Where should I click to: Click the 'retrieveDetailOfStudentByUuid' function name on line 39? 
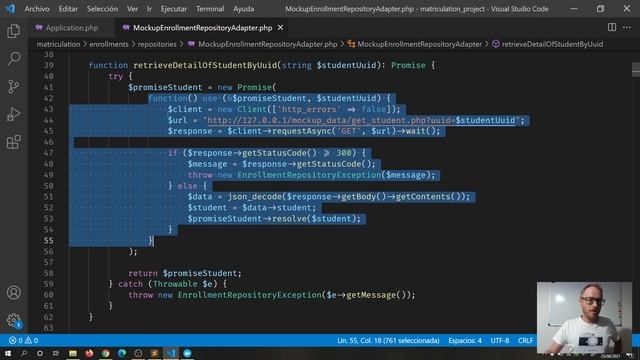pyautogui.click(x=205, y=65)
